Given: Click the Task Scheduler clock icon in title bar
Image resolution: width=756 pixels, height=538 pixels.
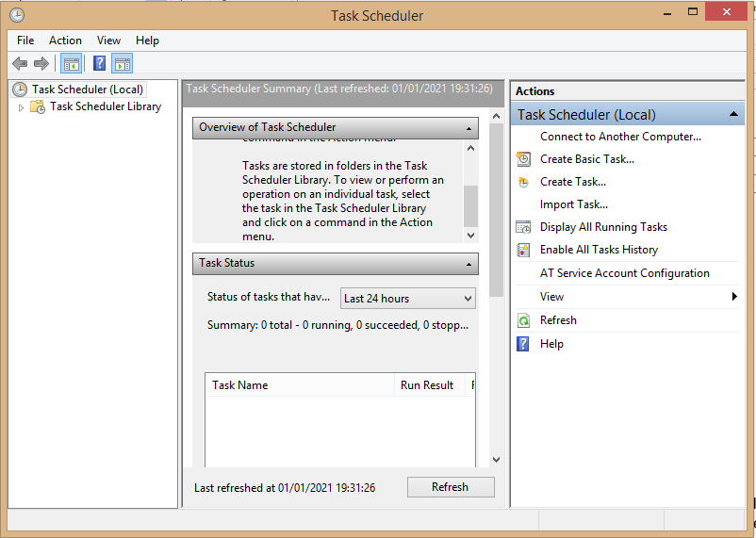Looking at the screenshot, I should tap(17, 15).
